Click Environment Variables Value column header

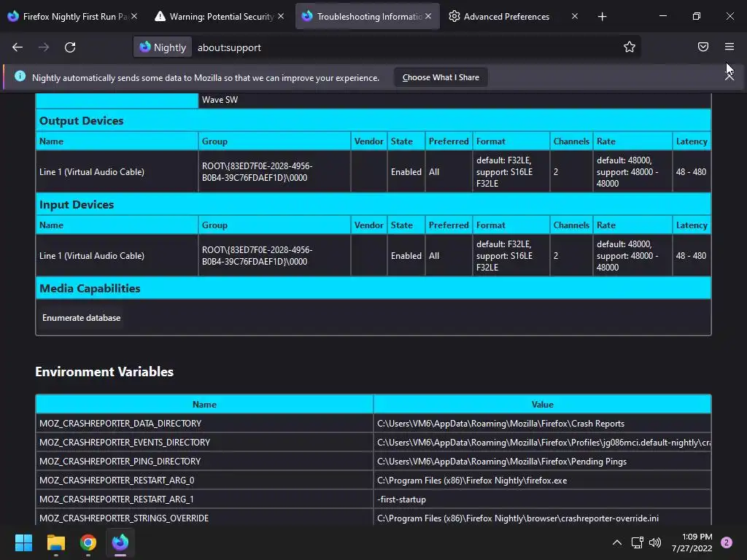click(542, 404)
